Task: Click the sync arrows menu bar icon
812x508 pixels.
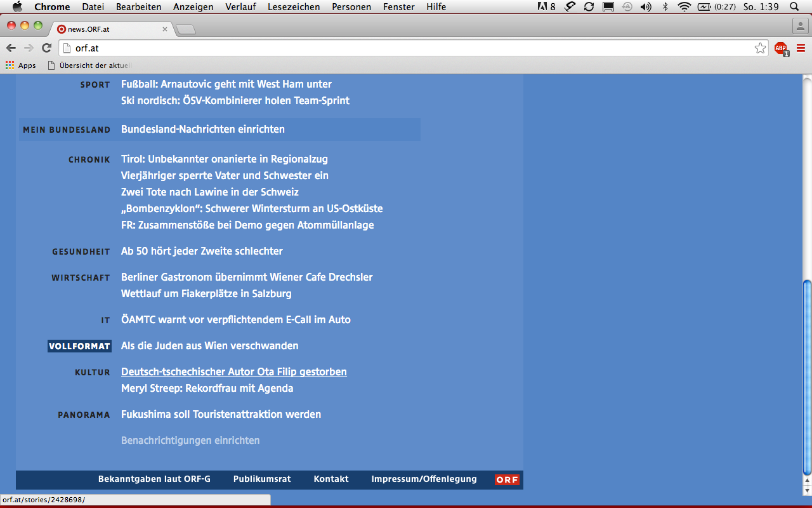Action: [x=589, y=7]
